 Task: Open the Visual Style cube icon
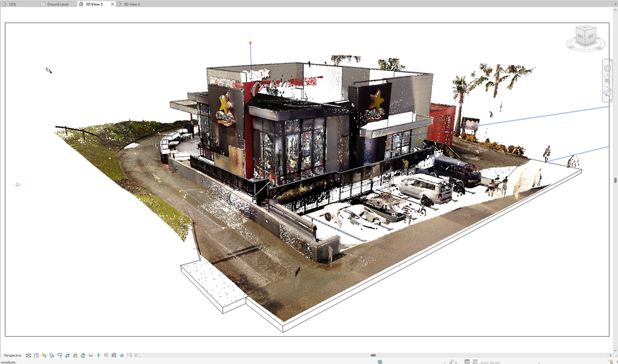coord(36,355)
